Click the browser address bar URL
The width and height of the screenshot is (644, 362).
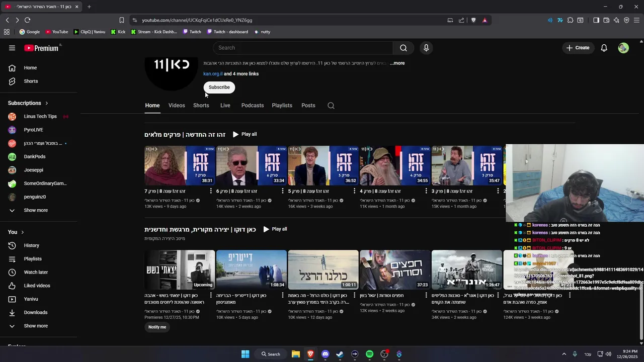(197, 20)
